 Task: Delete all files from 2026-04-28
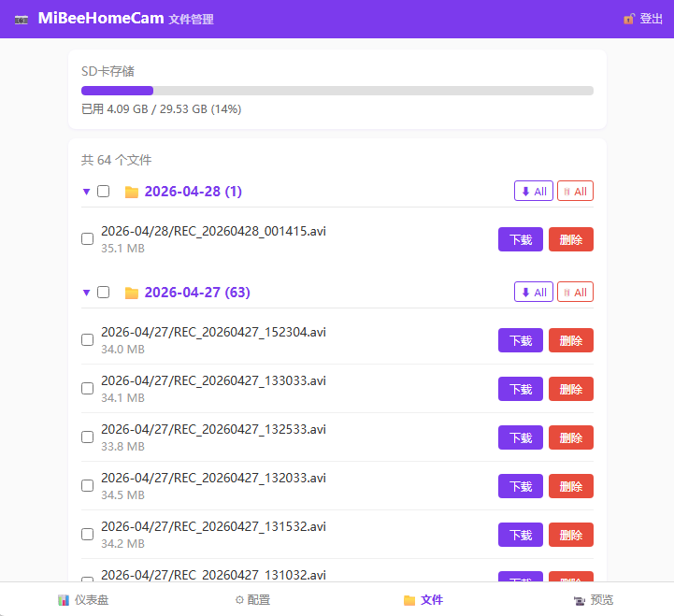pos(575,191)
